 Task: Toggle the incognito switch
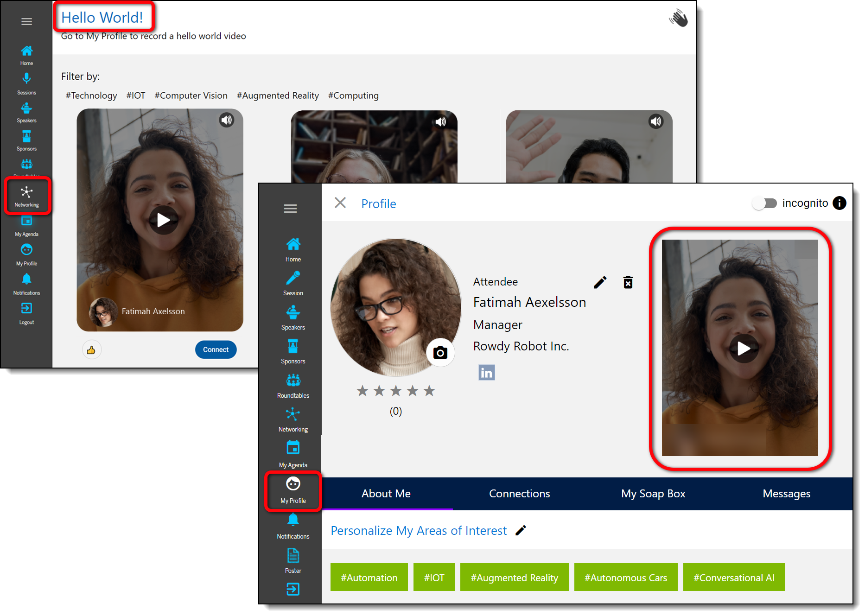point(764,203)
